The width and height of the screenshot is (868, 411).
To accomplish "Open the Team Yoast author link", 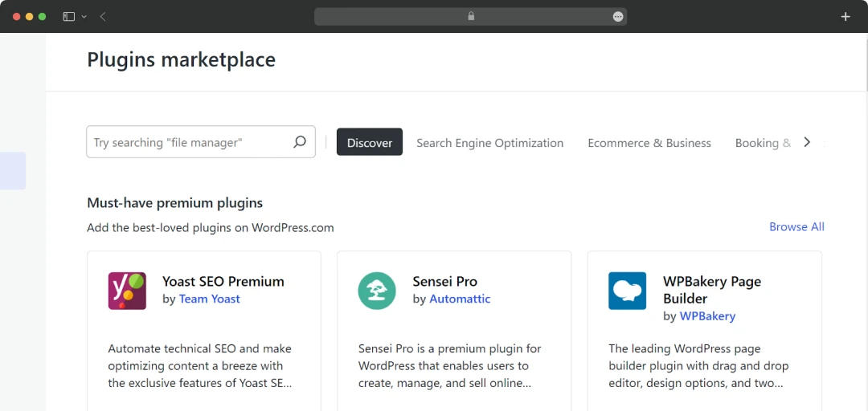I will [209, 299].
